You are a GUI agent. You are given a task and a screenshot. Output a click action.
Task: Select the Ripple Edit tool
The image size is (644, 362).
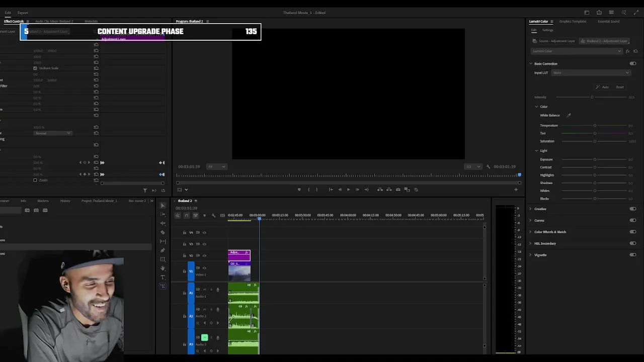click(163, 223)
